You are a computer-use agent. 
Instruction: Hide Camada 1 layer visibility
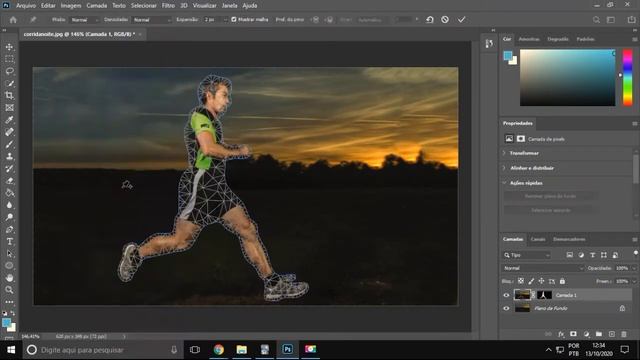pyautogui.click(x=507, y=295)
